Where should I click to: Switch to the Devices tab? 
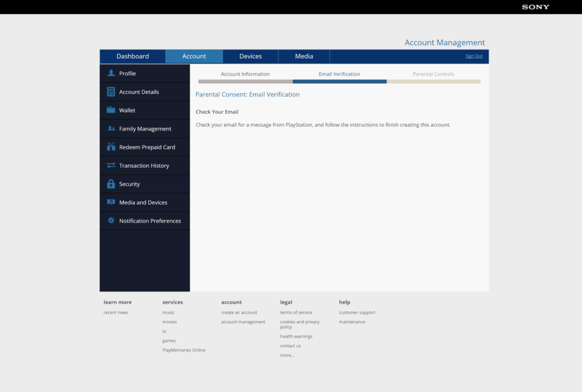tap(250, 56)
